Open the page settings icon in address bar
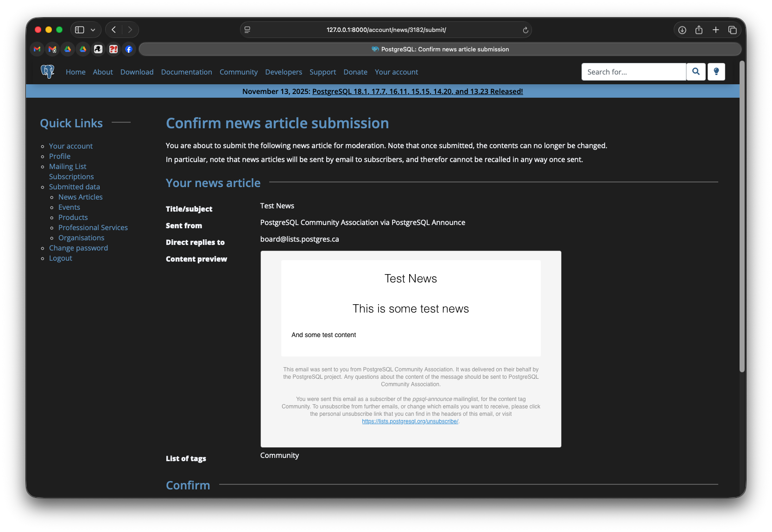The width and height of the screenshot is (772, 532). coord(247,30)
